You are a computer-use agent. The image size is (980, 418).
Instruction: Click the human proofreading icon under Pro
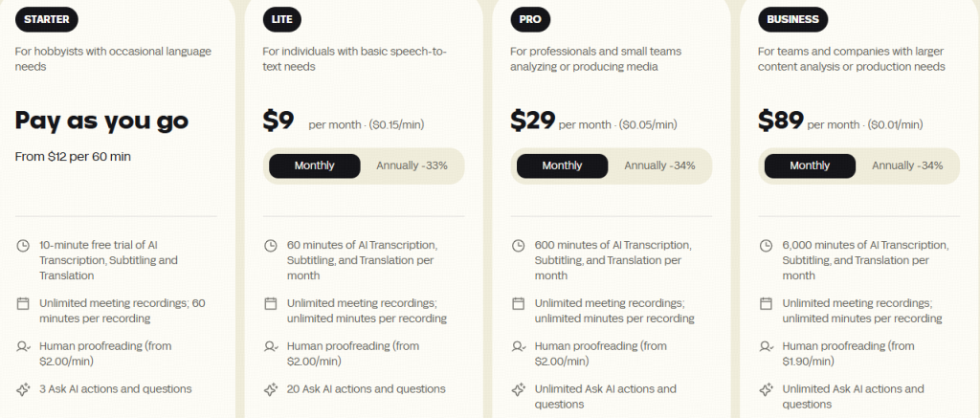pyautogui.click(x=518, y=346)
